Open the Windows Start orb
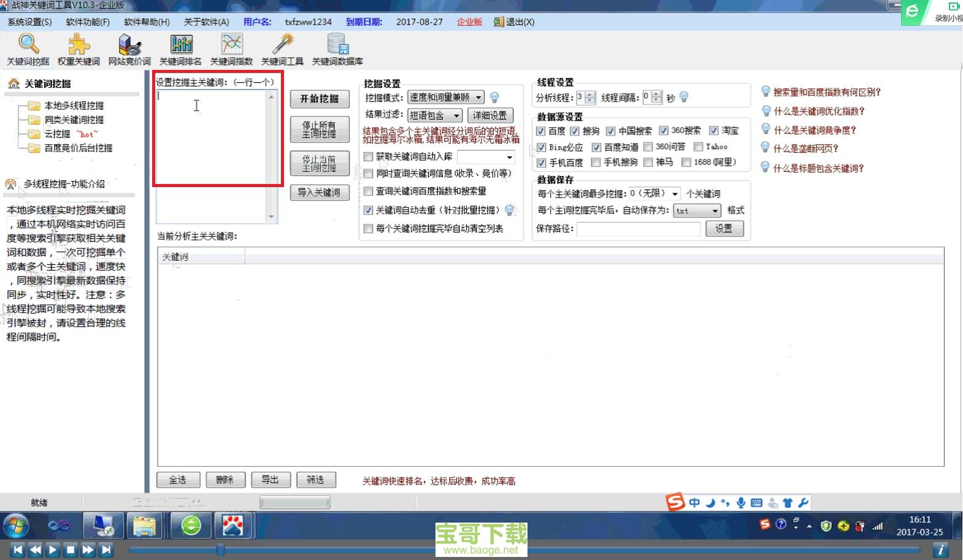The height and width of the screenshot is (560, 963). coord(16,526)
